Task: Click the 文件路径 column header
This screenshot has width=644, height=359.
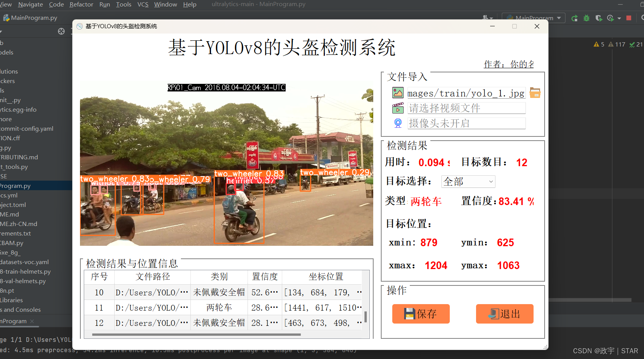Action: 153,277
